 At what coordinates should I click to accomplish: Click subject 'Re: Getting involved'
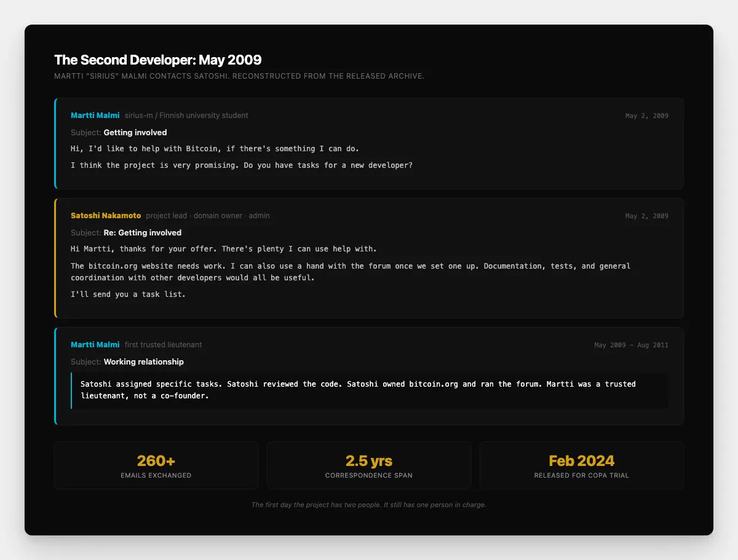pyautogui.click(x=143, y=232)
